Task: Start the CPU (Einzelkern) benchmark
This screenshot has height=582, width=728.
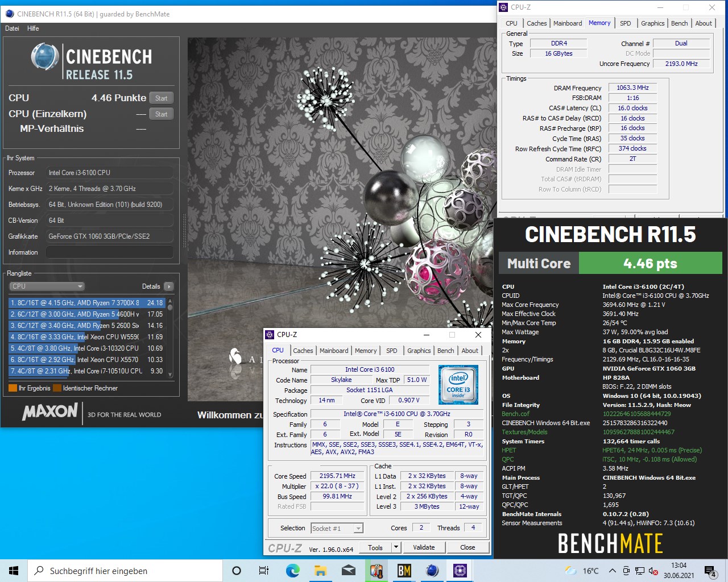Action: (x=162, y=114)
